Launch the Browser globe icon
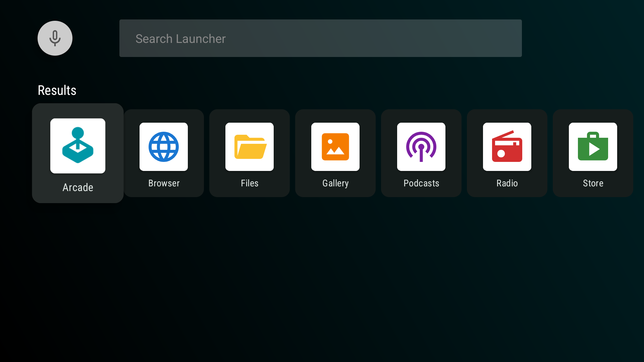Screen dimensions: 644x362 [x=164, y=147]
